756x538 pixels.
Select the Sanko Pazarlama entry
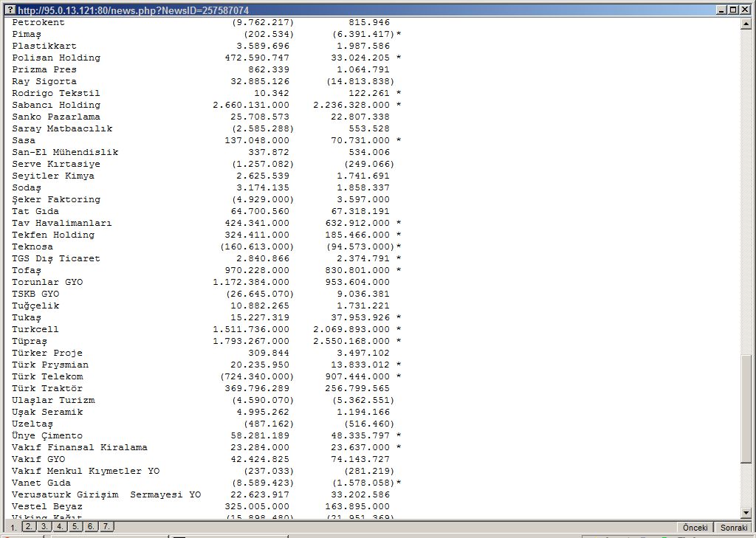pos(56,117)
